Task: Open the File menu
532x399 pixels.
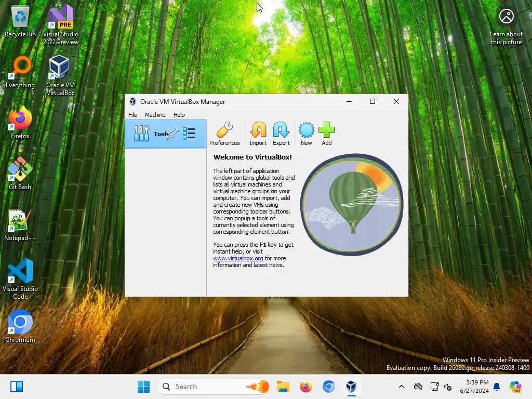Action: 132,115
